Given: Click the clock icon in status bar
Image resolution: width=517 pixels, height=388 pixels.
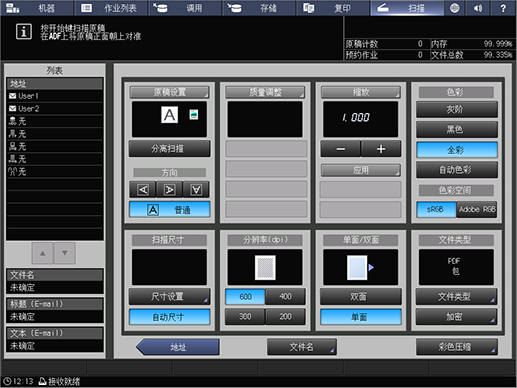Looking at the screenshot, I should click(7, 381).
